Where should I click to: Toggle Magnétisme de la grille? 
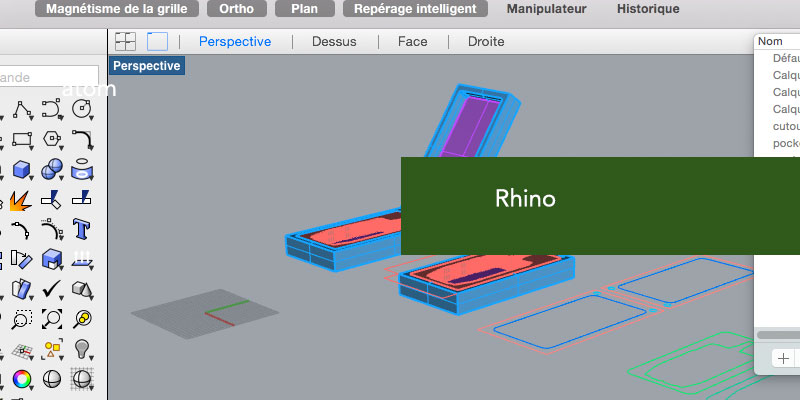click(x=117, y=9)
